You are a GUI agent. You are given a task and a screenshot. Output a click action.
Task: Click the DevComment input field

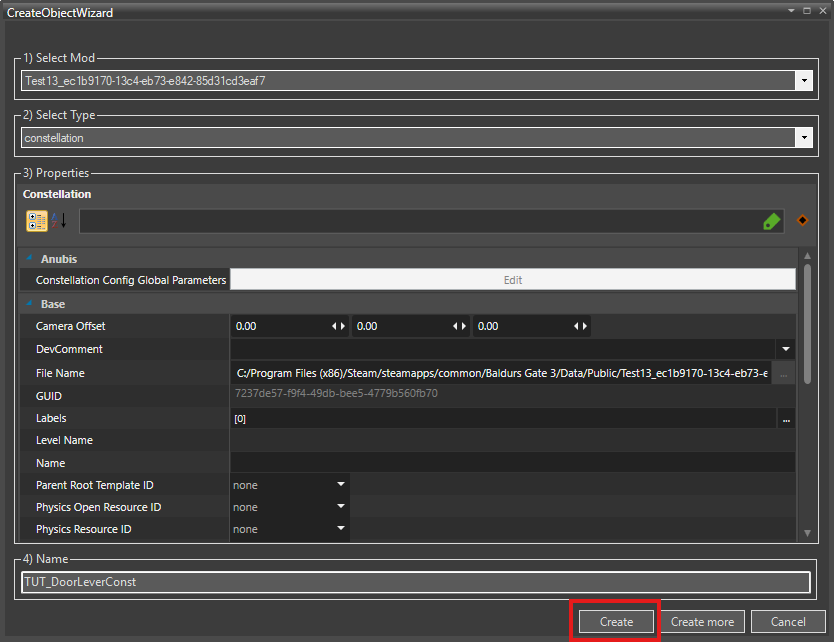(503, 349)
